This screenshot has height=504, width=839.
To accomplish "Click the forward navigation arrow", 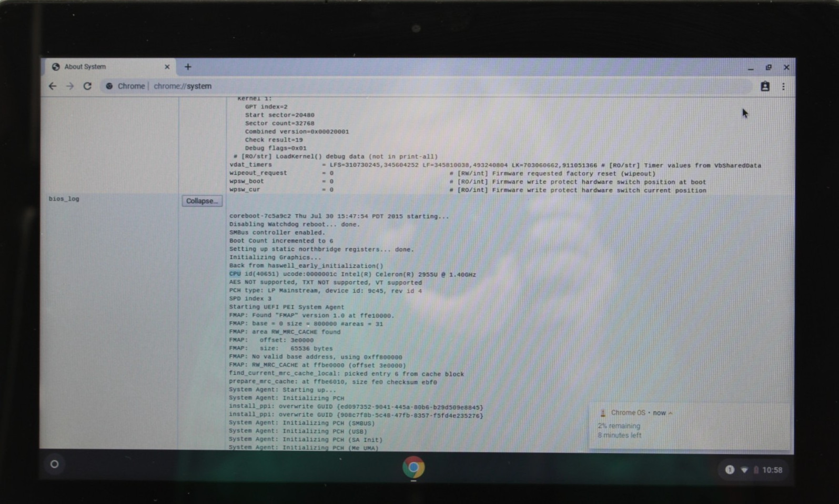I will [x=69, y=86].
